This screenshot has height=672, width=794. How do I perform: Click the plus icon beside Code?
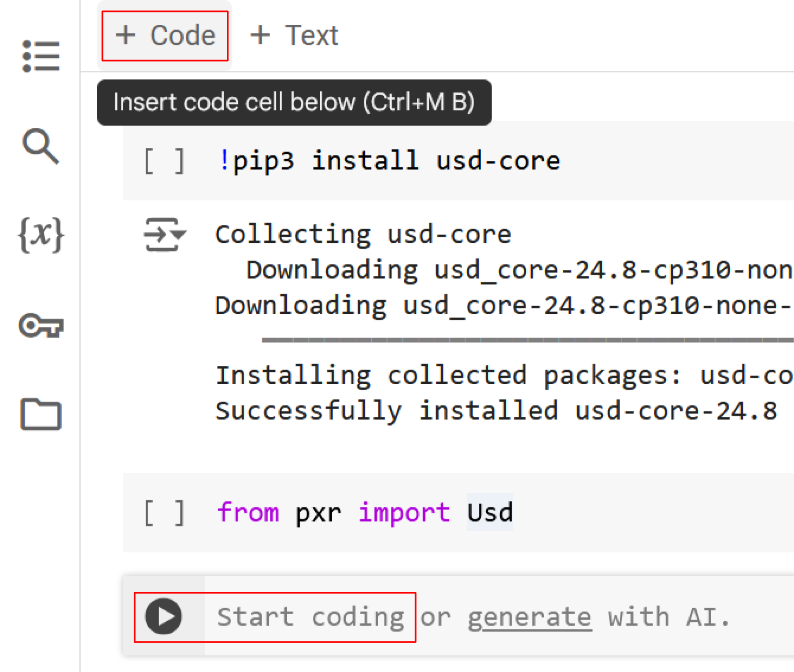coord(125,35)
